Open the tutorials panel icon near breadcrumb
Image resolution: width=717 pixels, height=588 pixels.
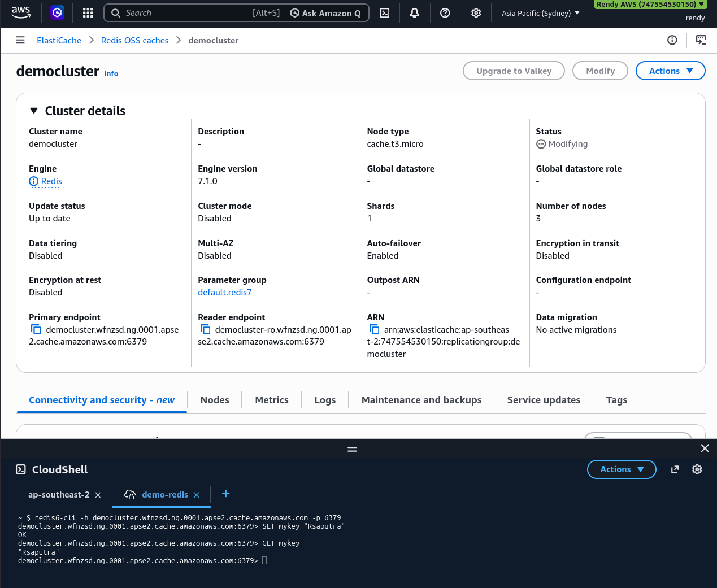pos(701,40)
